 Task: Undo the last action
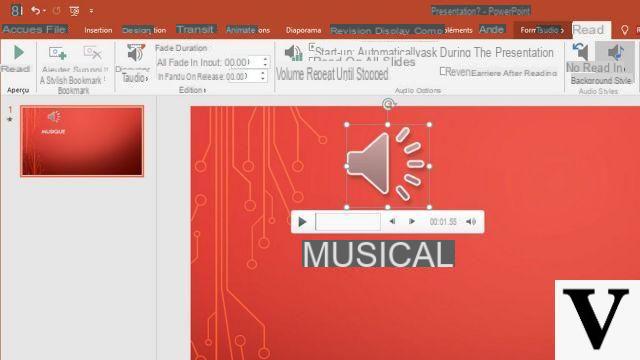point(36,10)
